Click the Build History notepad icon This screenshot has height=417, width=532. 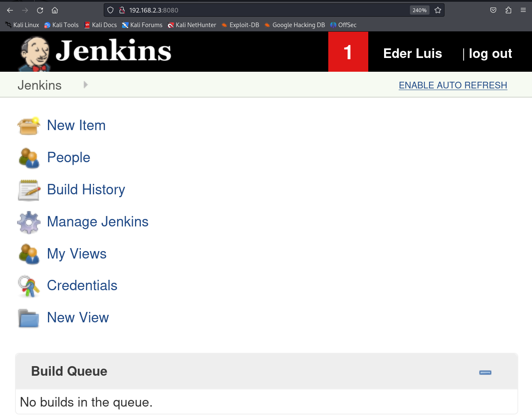coord(28,190)
